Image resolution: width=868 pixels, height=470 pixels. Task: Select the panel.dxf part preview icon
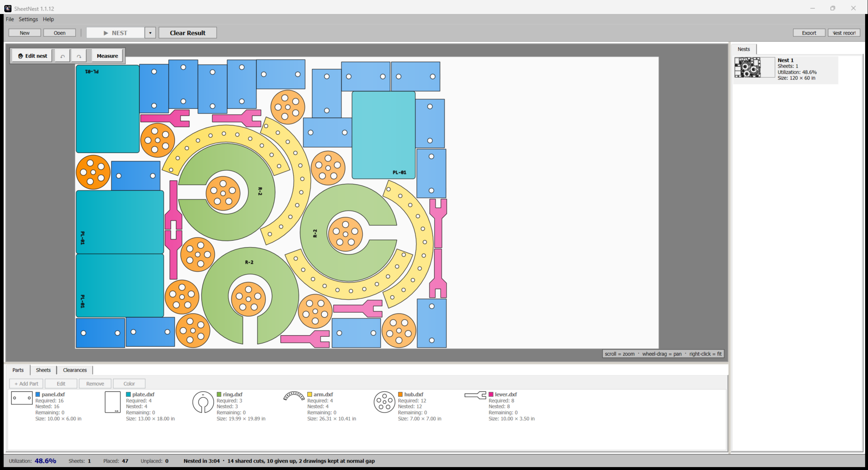click(22, 398)
